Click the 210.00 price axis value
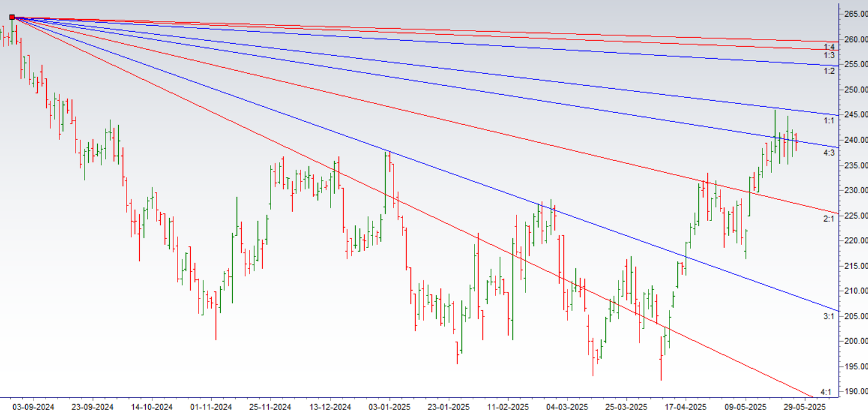 coord(856,291)
